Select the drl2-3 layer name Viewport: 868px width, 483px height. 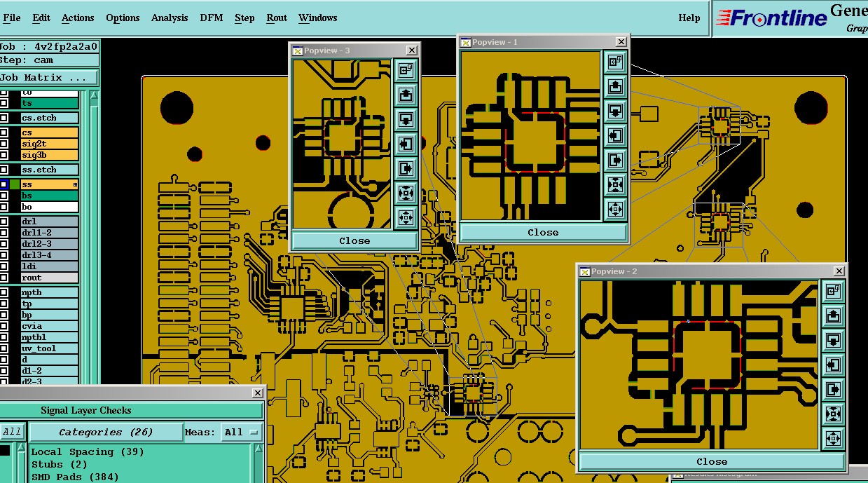pos(49,244)
